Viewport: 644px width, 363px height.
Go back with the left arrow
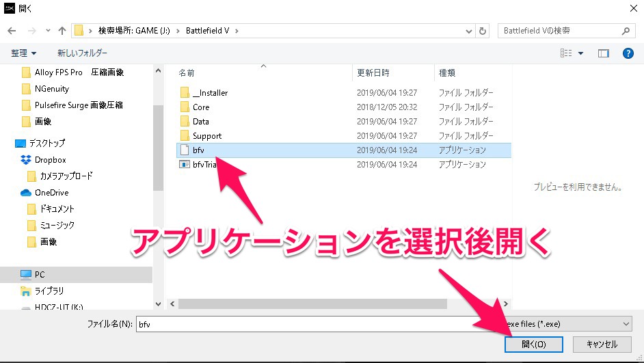[12, 31]
